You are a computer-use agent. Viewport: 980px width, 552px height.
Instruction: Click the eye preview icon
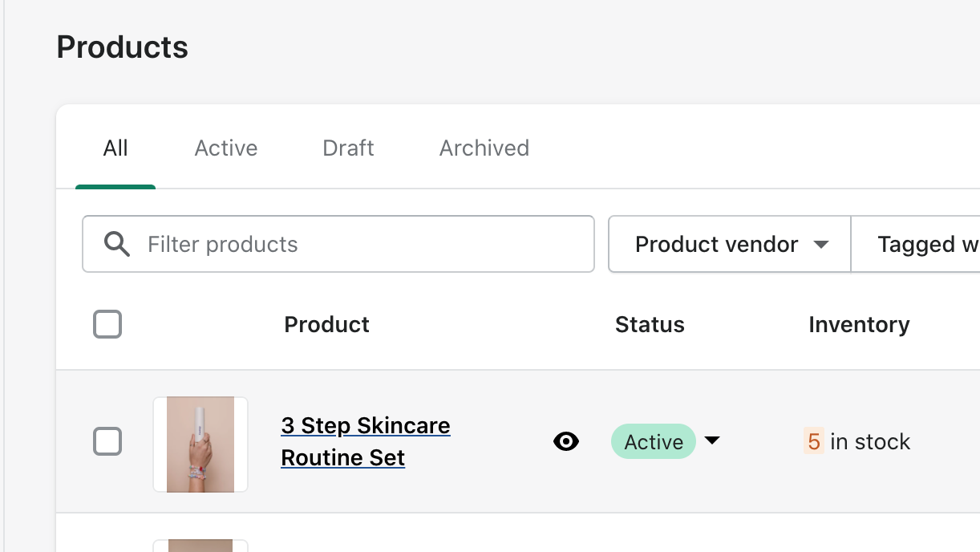click(566, 441)
